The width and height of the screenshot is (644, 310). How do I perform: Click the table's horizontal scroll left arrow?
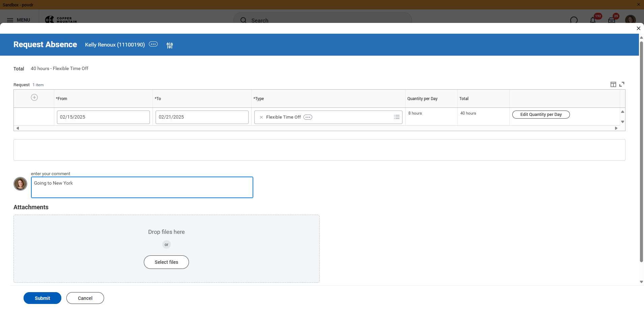(18, 128)
